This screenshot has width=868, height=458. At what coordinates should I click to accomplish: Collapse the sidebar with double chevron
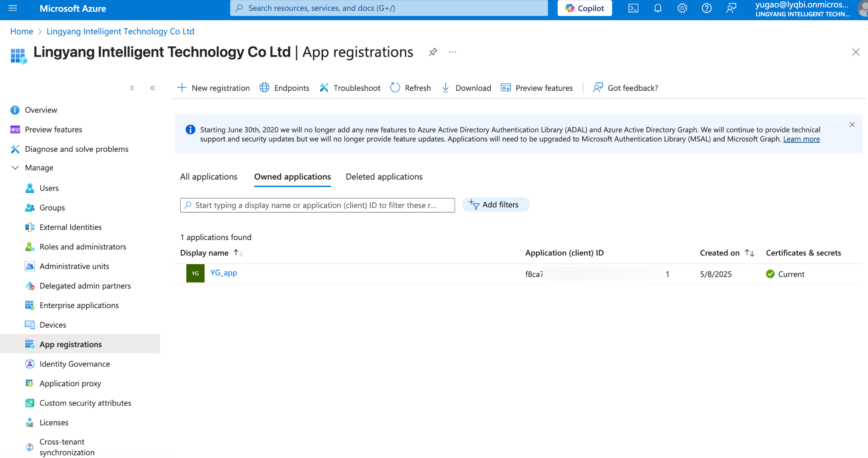(152, 88)
